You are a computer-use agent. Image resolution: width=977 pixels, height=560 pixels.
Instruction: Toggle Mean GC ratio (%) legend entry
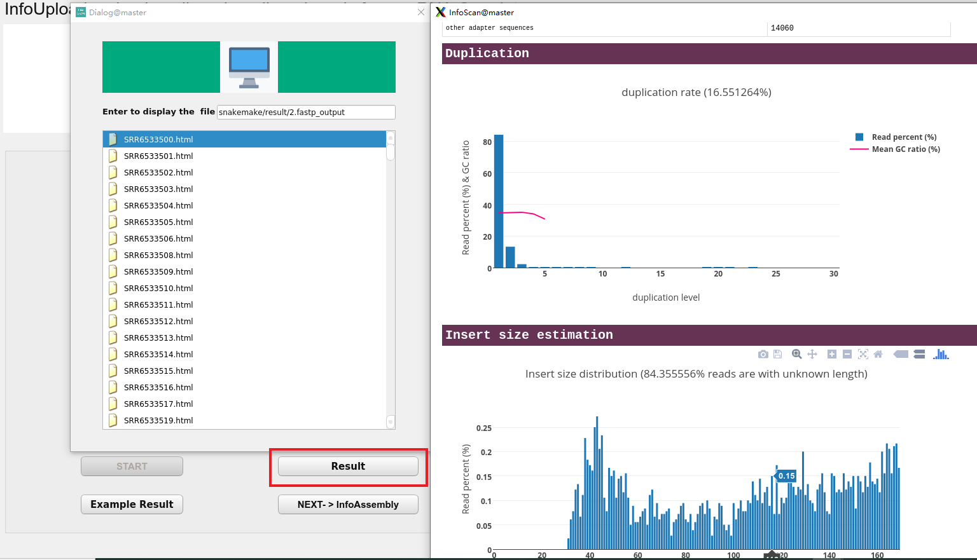click(896, 149)
